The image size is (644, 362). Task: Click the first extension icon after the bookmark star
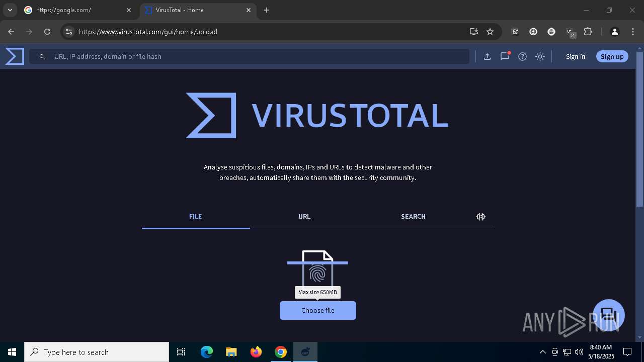click(515, 32)
